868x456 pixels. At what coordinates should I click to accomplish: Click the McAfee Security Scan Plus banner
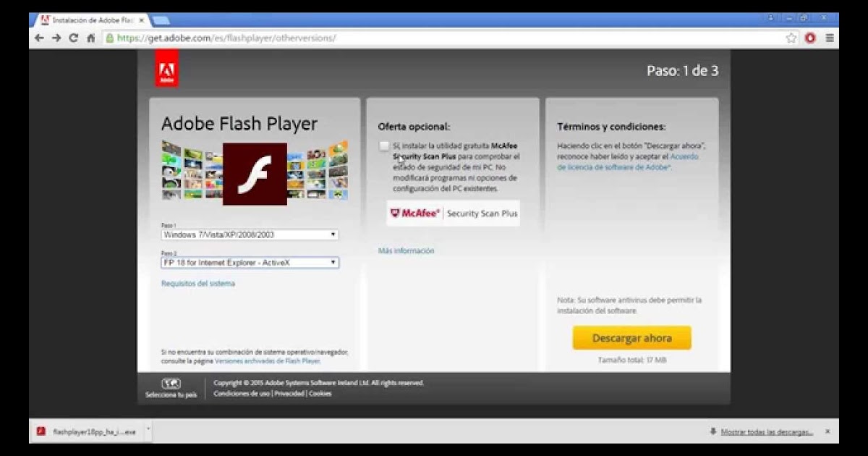tap(453, 214)
